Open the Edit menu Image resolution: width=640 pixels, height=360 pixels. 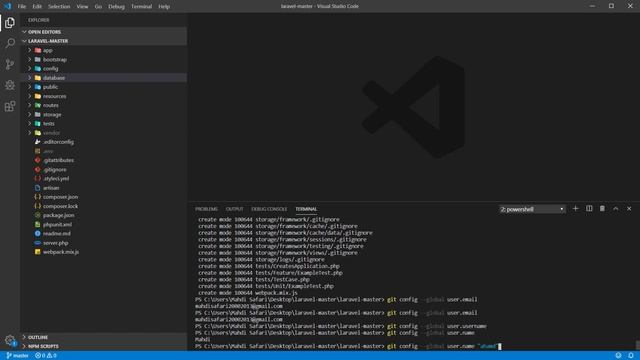tap(37, 7)
